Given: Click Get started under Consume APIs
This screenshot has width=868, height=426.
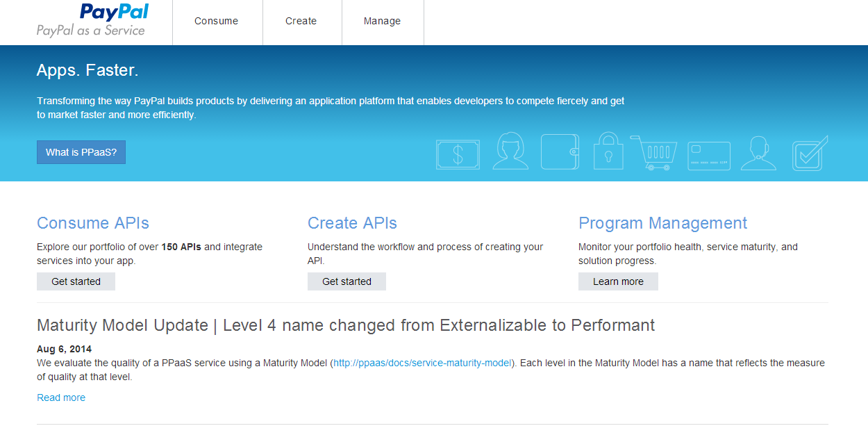Looking at the screenshot, I should tap(76, 281).
